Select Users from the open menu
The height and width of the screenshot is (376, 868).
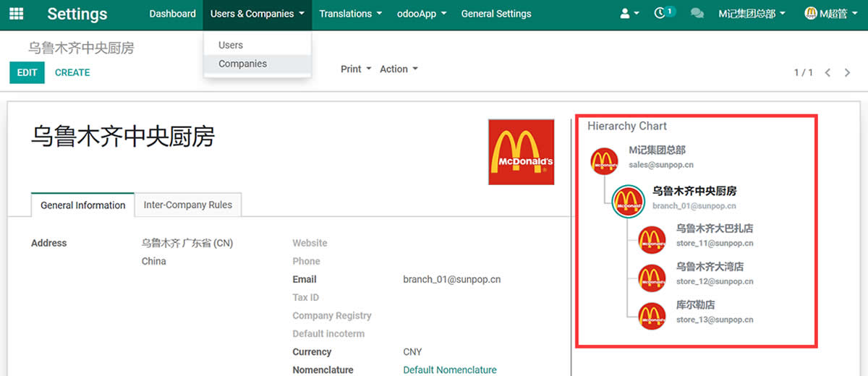click(231, 45)
